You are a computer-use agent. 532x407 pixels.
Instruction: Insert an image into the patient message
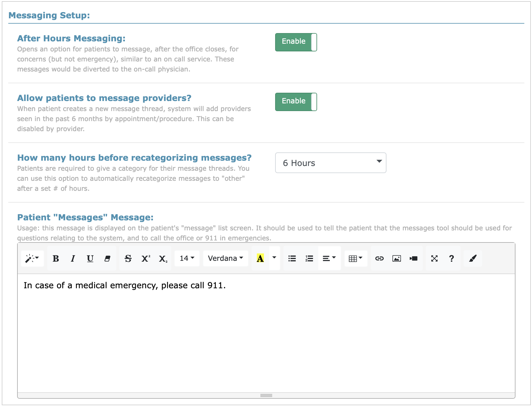coord(397,258)
